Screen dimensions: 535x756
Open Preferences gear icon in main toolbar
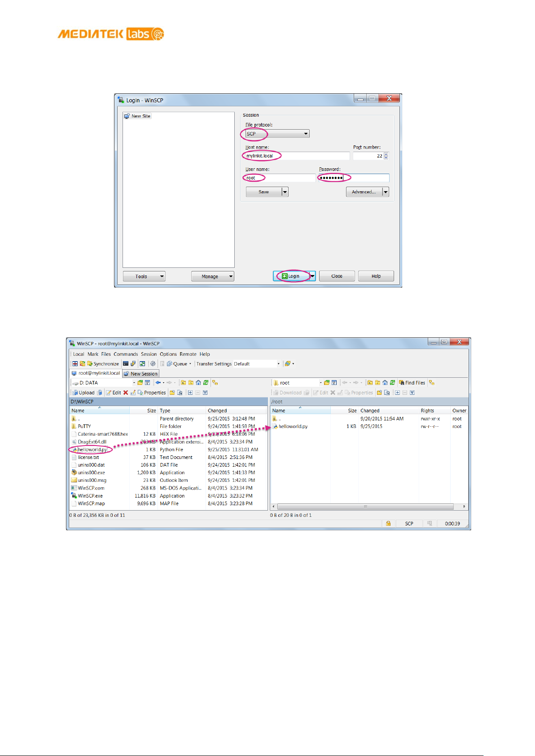click(153, 364)
